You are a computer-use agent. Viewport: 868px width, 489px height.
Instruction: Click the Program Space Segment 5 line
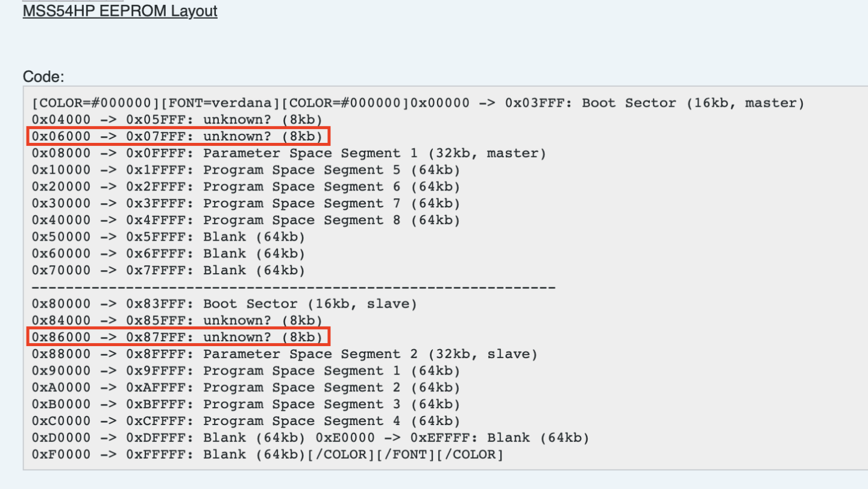246,170
